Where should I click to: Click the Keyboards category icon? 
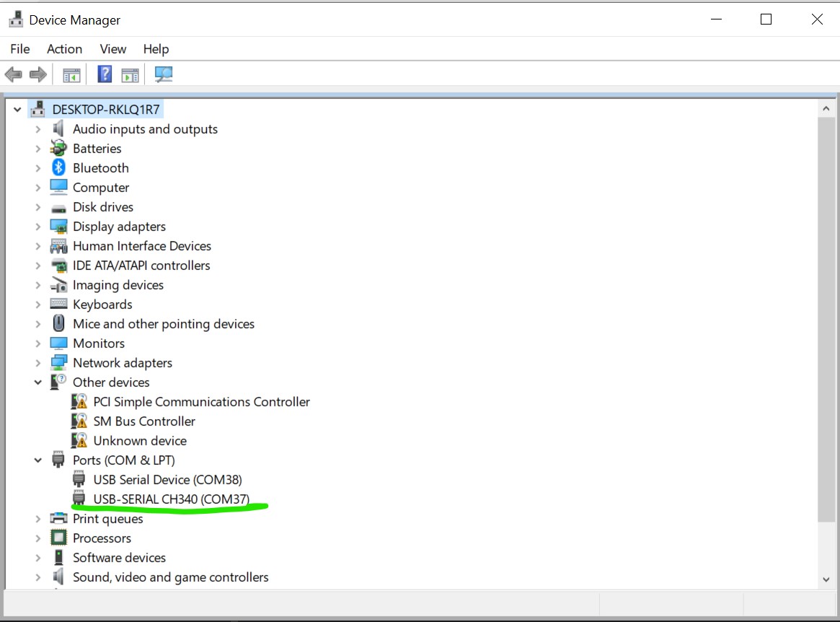click(58, 304)
